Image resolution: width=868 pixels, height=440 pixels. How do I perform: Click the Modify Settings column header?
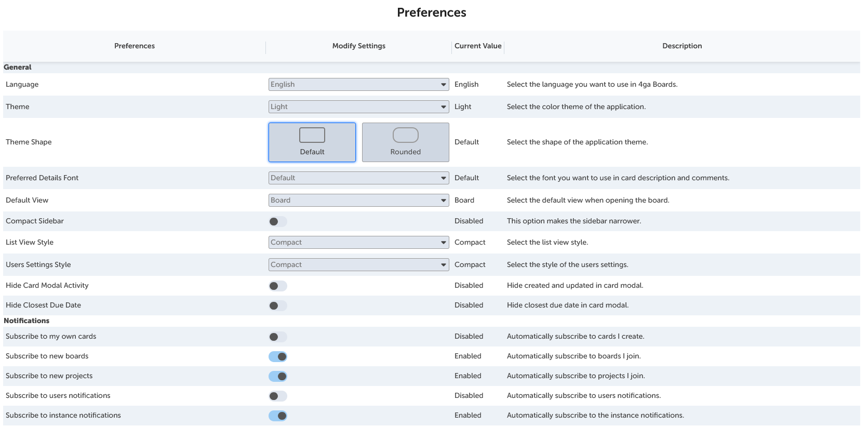[358, 46]
